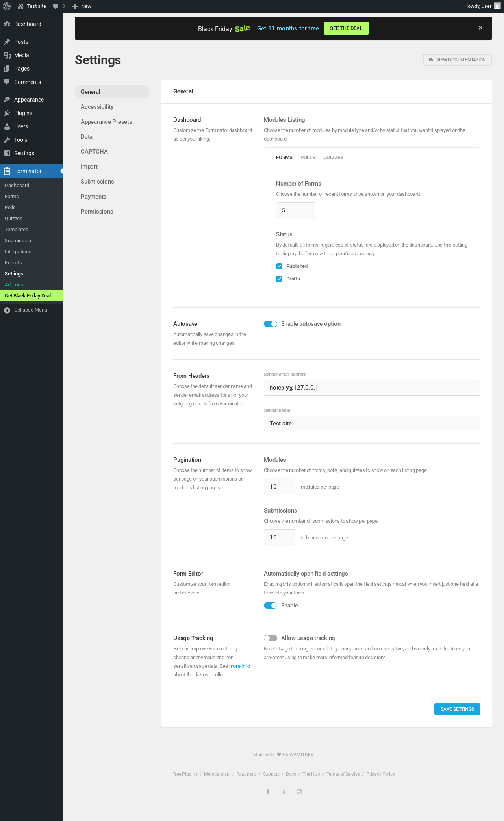Open the X (Twitter) footer icon
The width and height of the screenshot is (504, 821).
coord(283,791)
